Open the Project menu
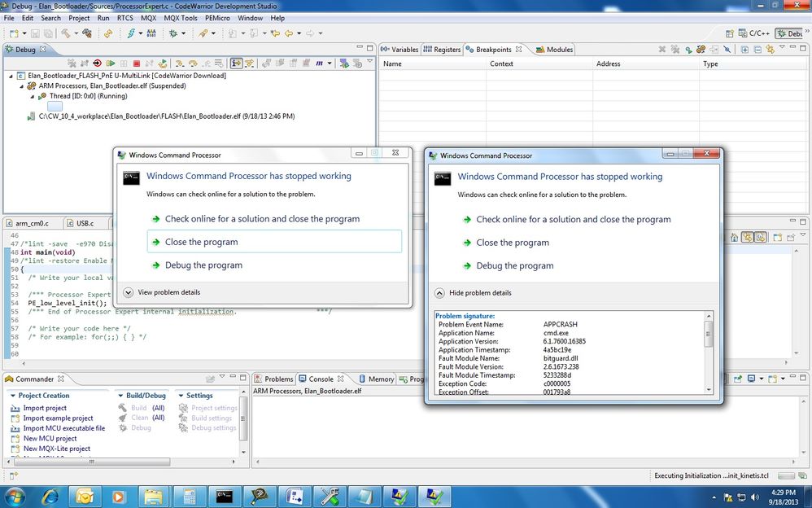Screen dimensions: 812x508 79,18
